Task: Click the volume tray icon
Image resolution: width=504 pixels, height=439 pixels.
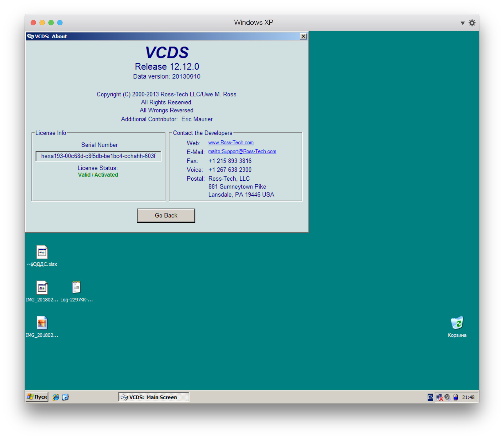Action: 447,397
